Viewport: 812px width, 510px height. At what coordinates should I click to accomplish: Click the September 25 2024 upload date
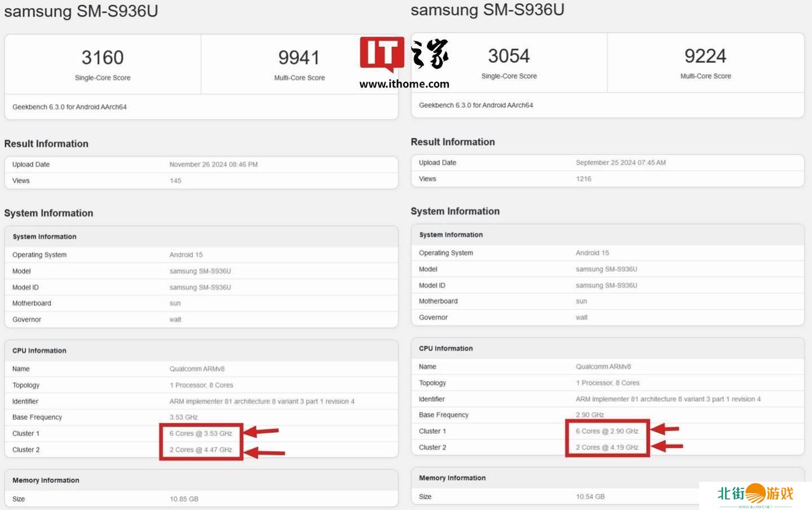pos(620,162)
